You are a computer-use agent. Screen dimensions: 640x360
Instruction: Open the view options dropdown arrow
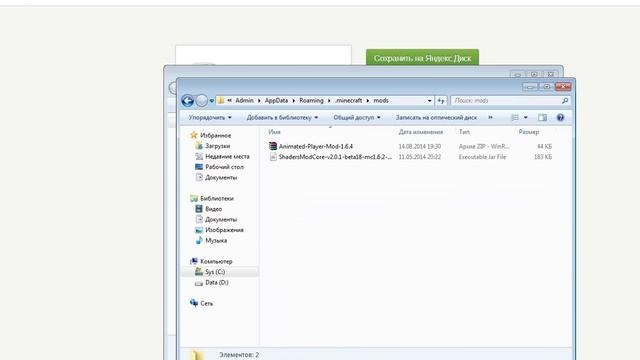526,118
